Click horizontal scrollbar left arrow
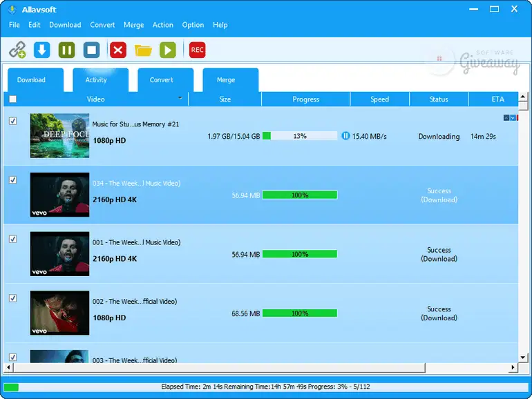 8,367
